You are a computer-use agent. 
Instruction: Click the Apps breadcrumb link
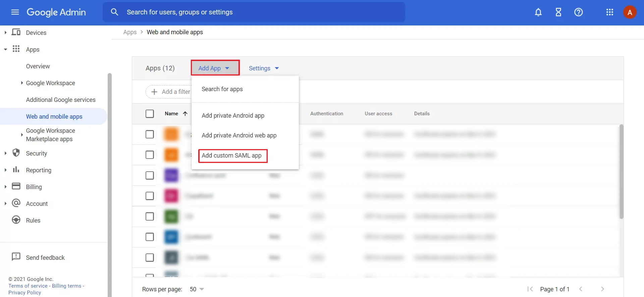[x=130, y=32]
